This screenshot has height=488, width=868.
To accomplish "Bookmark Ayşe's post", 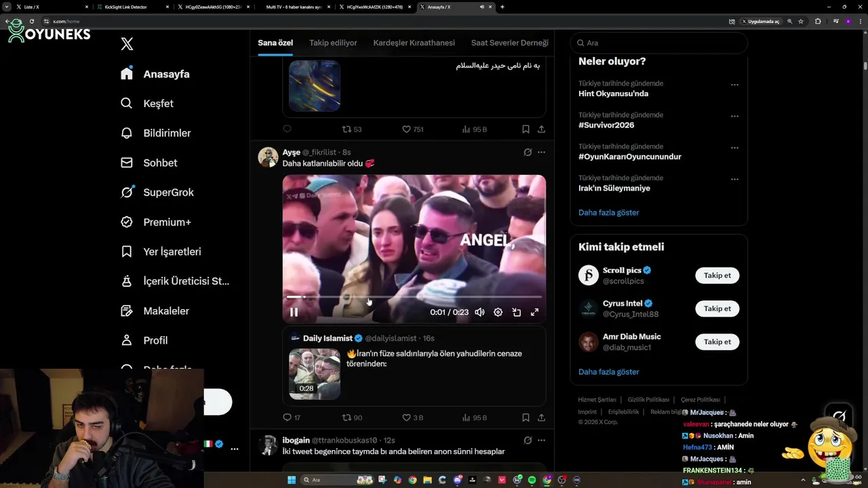I will [526, 418].
